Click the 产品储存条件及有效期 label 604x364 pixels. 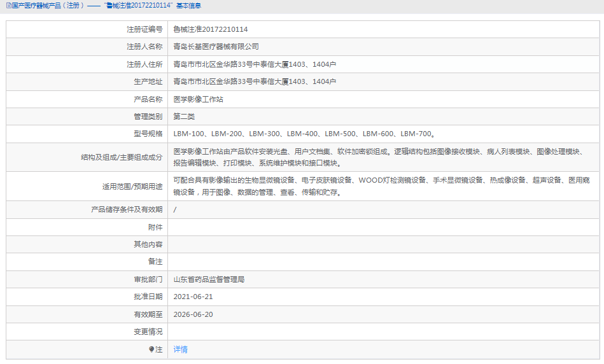pyautogui.click(x=127, y=209)
